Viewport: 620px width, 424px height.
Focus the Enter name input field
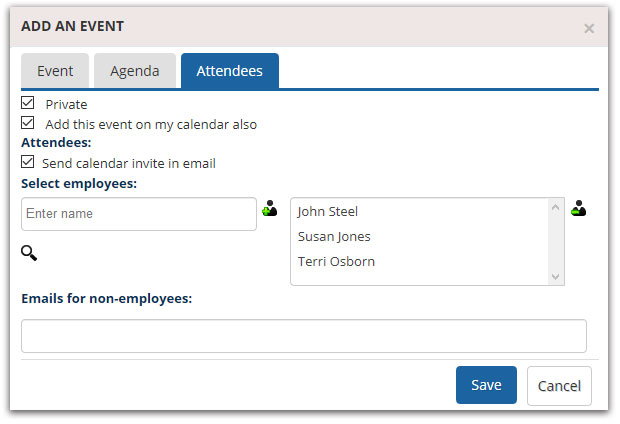139,214
